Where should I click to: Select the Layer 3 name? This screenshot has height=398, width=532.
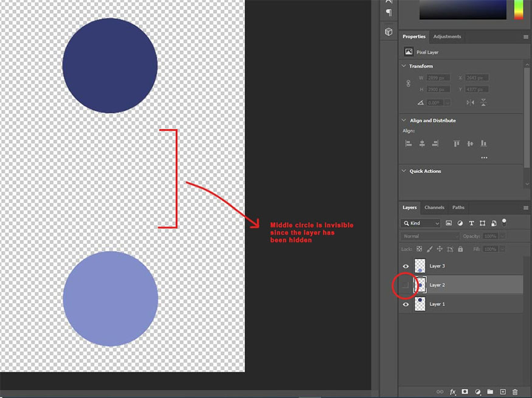click(437, 266)
